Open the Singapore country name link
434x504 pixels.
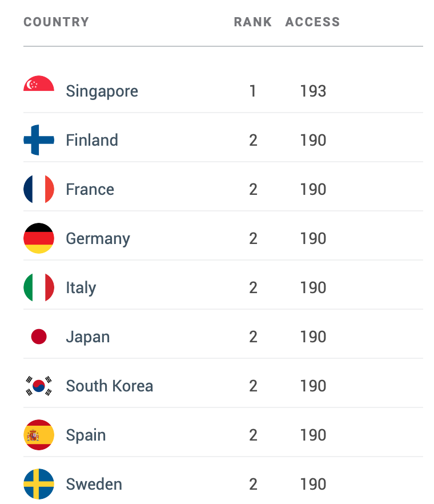coord(102,91)
